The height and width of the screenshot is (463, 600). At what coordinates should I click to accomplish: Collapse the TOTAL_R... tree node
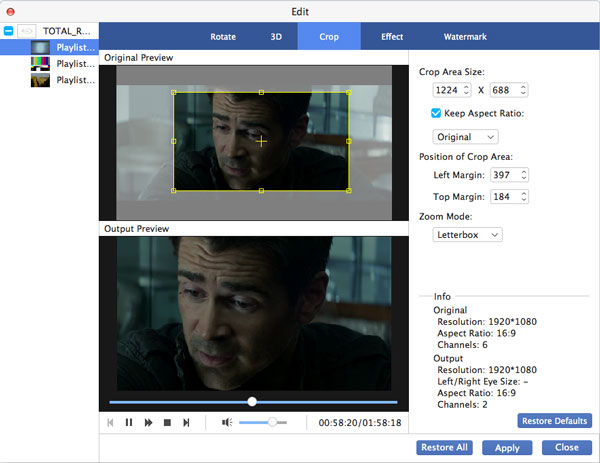(8, 31)
